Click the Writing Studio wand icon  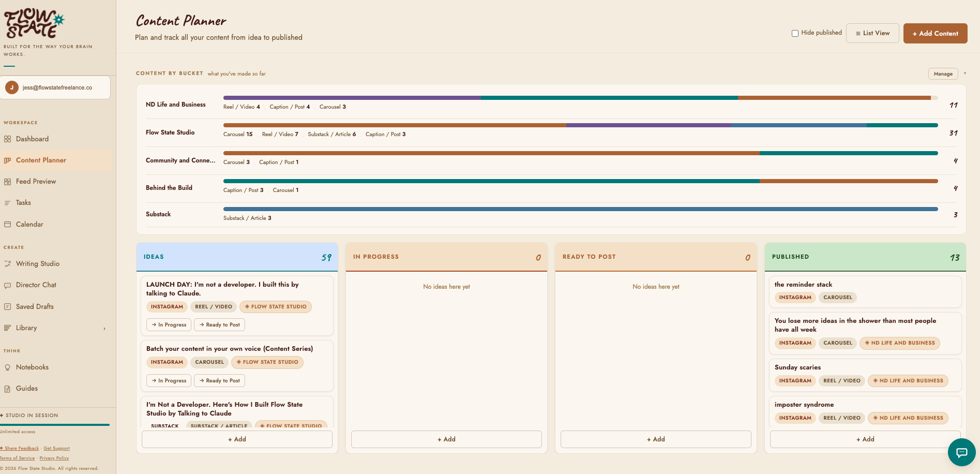coord(7,264)
